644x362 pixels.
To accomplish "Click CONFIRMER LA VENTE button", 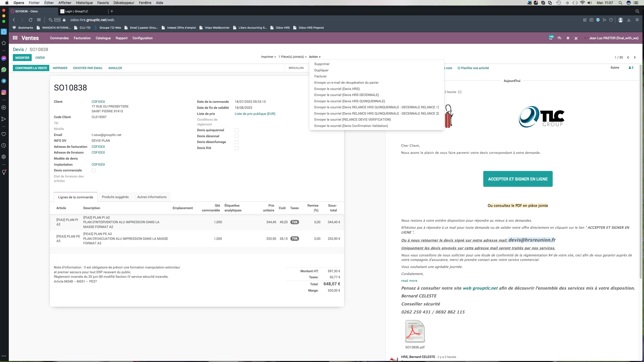I will (31, 68).
